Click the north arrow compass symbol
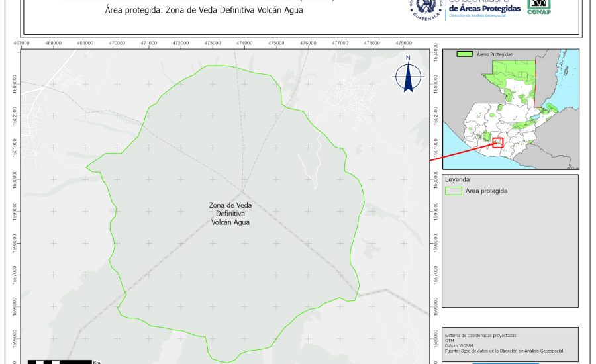The height and width of the screenshot is (364, 596). (x=409, y=75)
